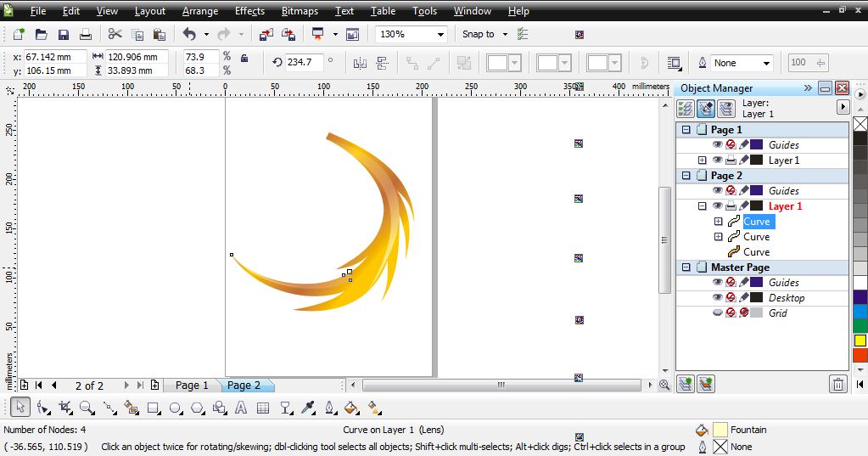Collapse the Master Page tree node

(x=686, y=267)
